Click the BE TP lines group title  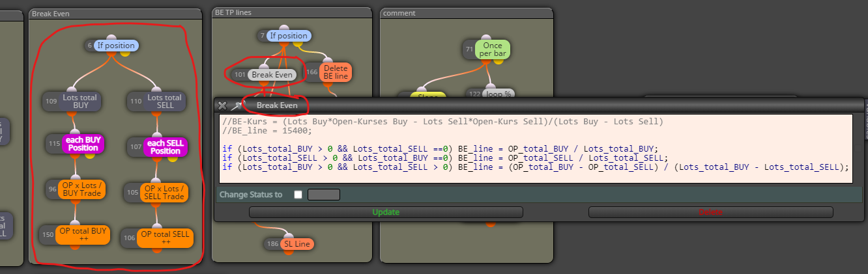[x=292, y=12]
